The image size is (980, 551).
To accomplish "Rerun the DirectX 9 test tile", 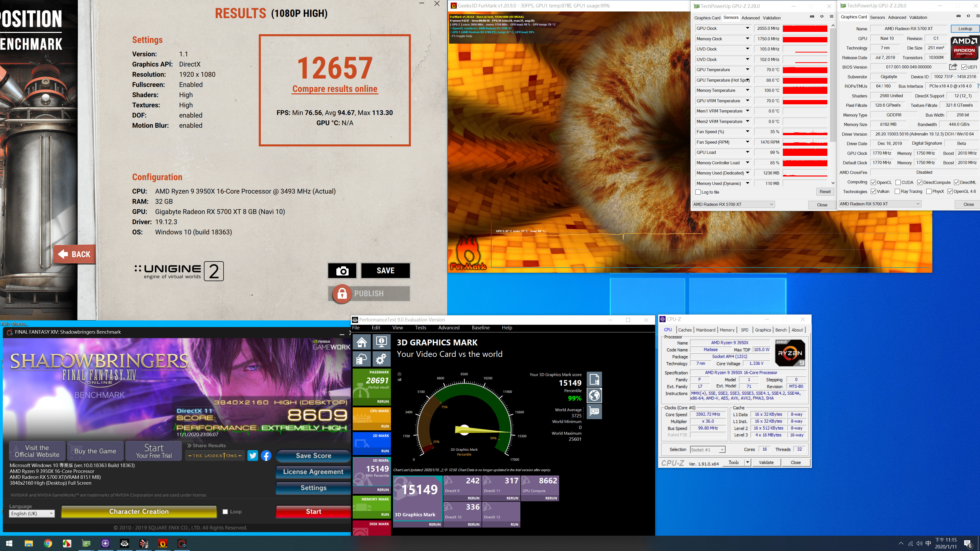I will pyautogui.click(x=473, y=498).
